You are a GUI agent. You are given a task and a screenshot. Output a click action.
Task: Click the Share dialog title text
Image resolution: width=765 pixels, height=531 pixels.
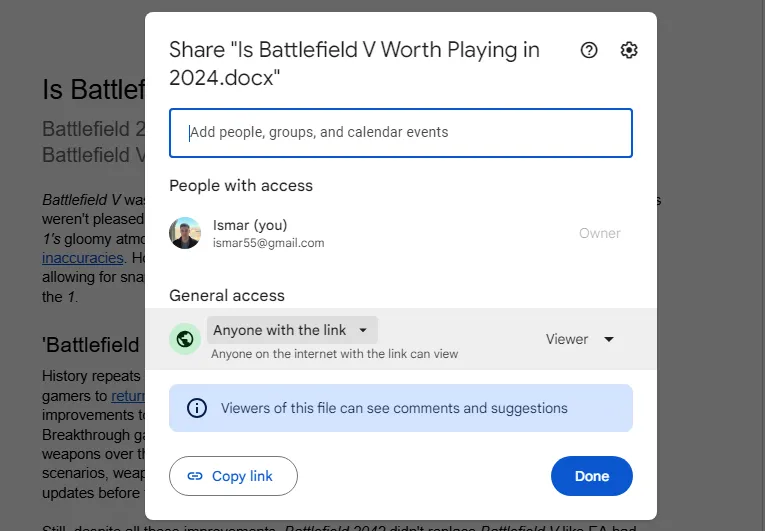[355, 64]
